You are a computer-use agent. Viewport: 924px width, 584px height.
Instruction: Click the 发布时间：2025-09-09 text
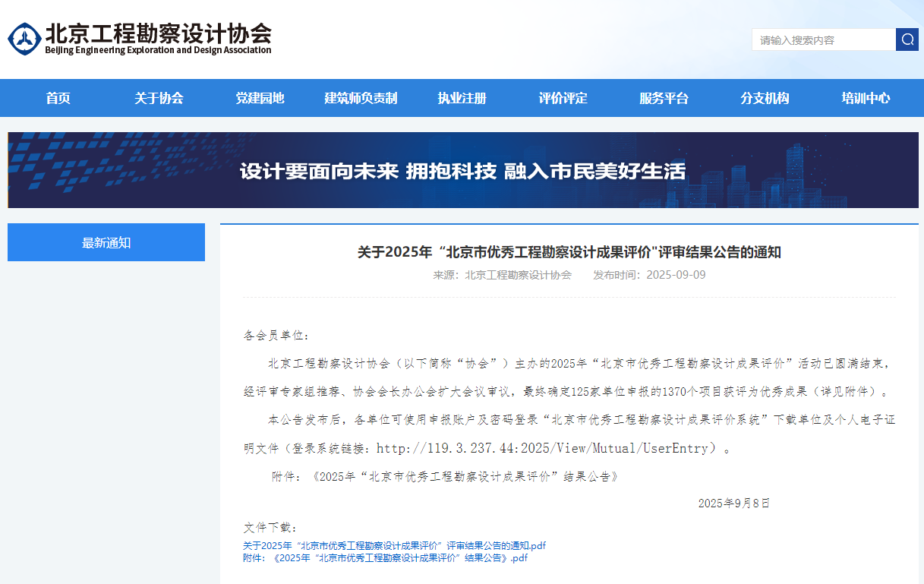649,275
